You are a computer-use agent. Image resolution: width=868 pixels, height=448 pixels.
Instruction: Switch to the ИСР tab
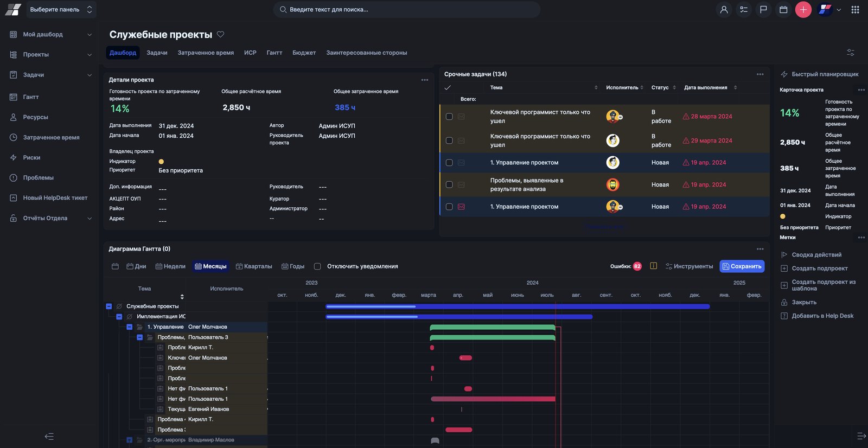click(250, 53)
